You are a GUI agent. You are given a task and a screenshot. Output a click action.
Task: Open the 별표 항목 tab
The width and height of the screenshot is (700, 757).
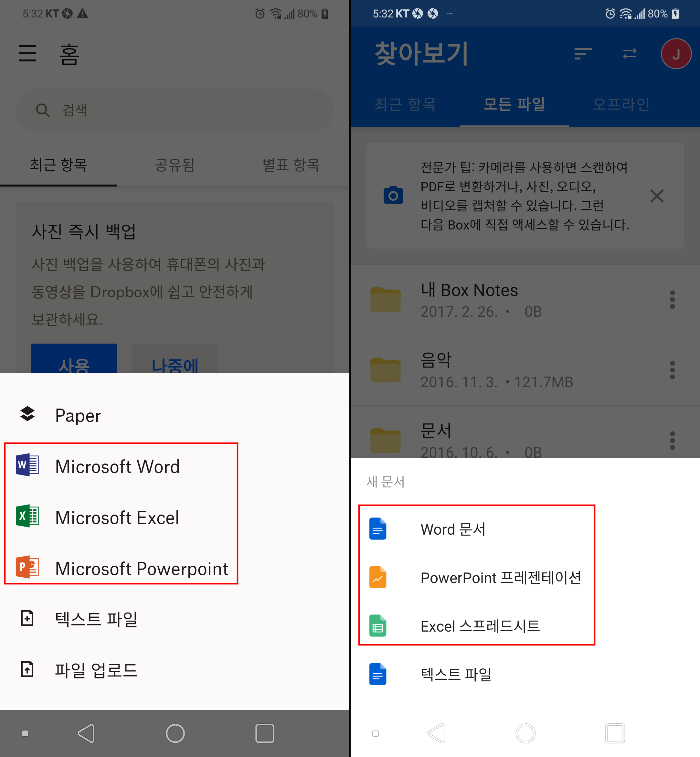291,165
